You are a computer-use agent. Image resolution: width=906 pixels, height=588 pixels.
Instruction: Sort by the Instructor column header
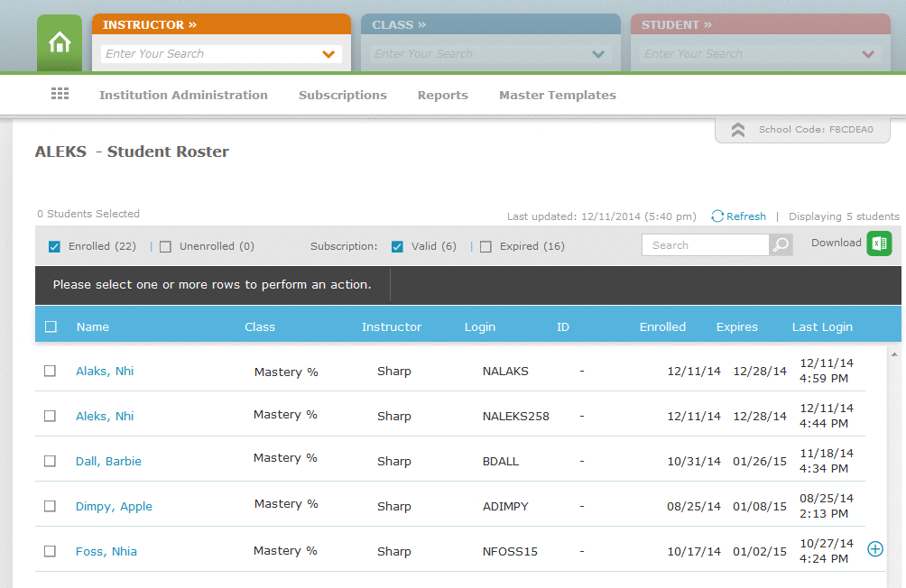click(392, 327)
